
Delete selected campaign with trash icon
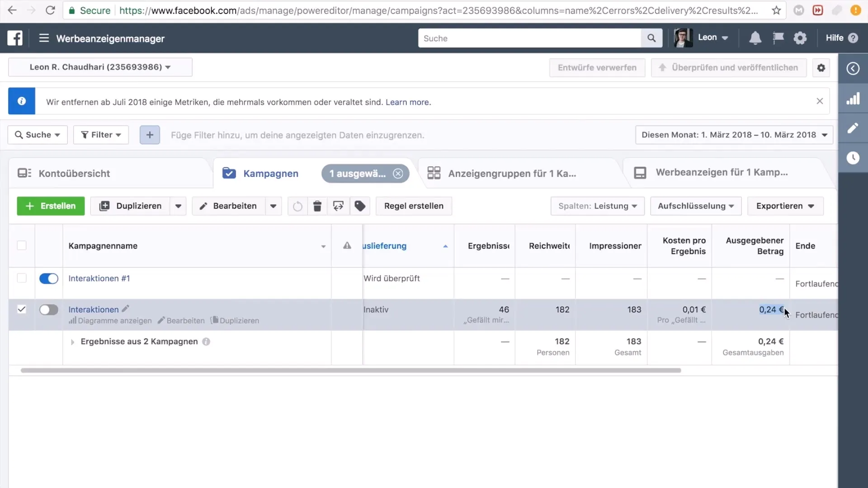(317, 206)
